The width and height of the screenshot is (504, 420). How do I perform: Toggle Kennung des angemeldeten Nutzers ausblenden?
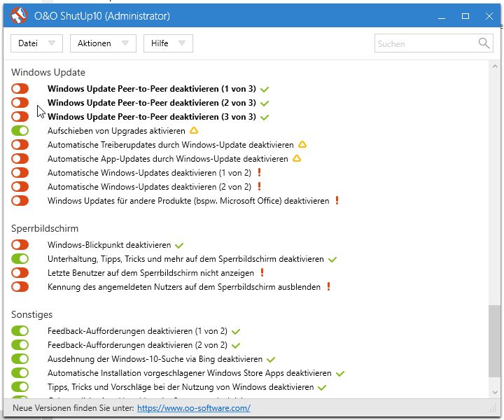(20, 286)
